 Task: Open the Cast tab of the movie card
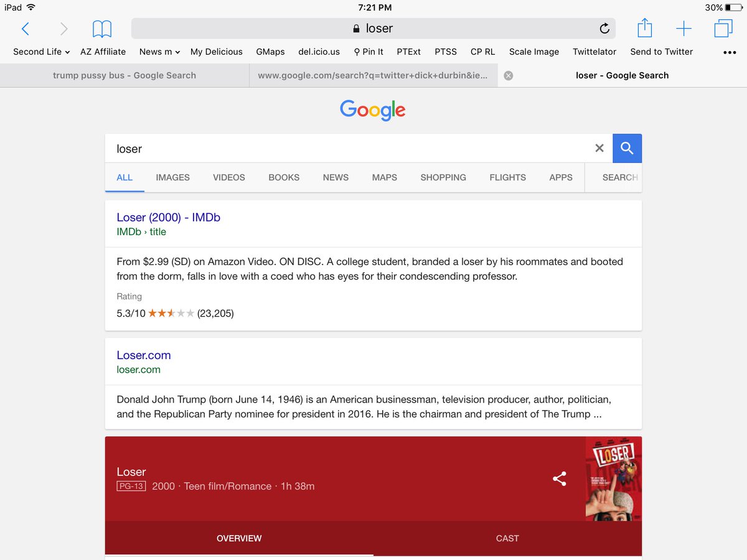(x=507, y=538)
